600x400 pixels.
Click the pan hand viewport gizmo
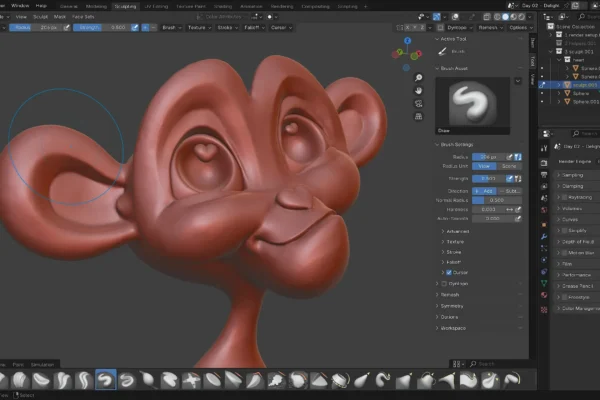coord(419,91)
